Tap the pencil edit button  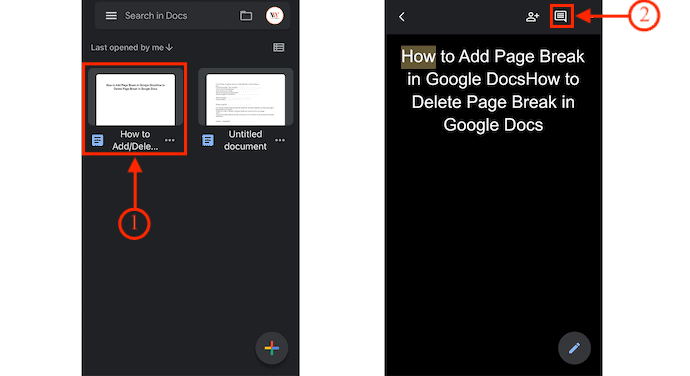tap(574, 348)
